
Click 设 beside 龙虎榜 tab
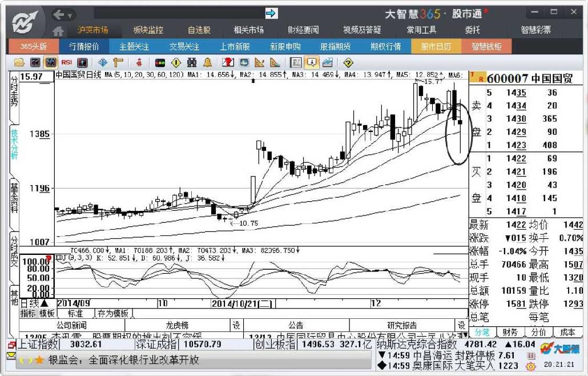click(236, 325)
